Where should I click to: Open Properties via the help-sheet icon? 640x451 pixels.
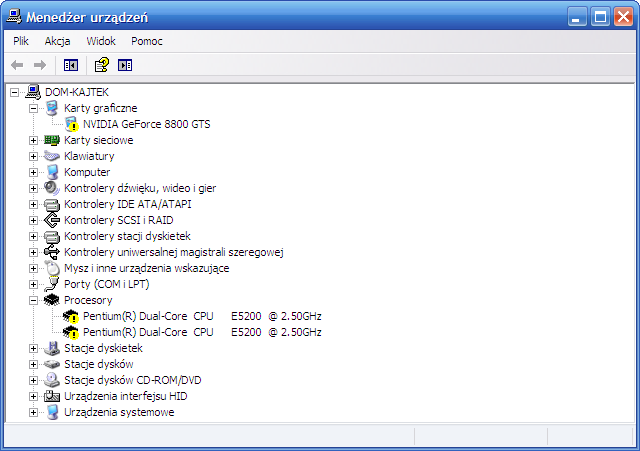pos(102,65)
